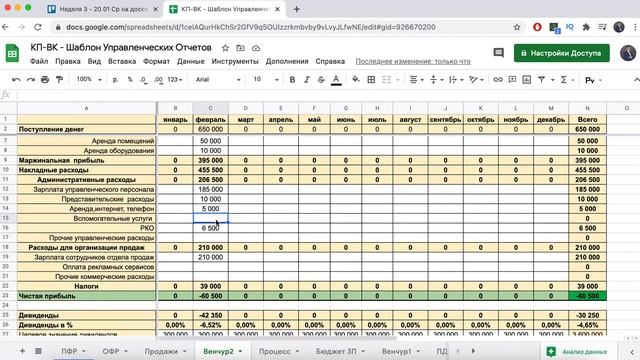Image resolution: width=640 pixels, height=360 pixels.
Task: Bookmark the page with the address bar star
Action: 517,27
